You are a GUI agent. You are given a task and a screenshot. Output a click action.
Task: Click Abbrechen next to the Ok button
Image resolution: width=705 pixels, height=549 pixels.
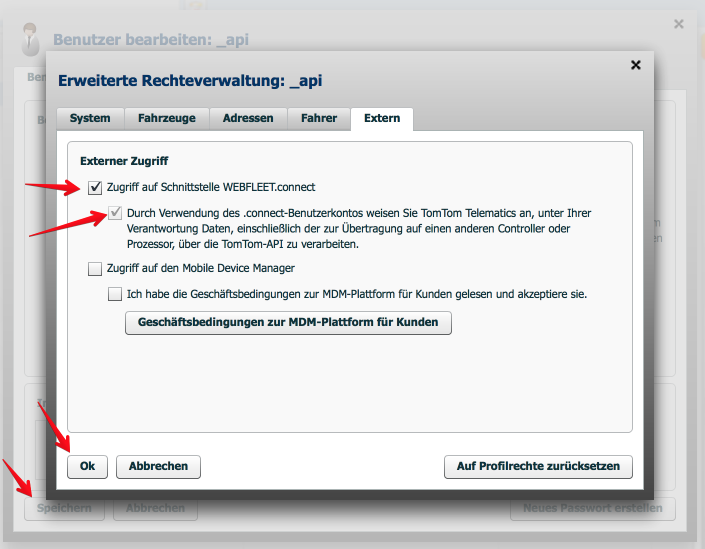(x=158, y=466)
